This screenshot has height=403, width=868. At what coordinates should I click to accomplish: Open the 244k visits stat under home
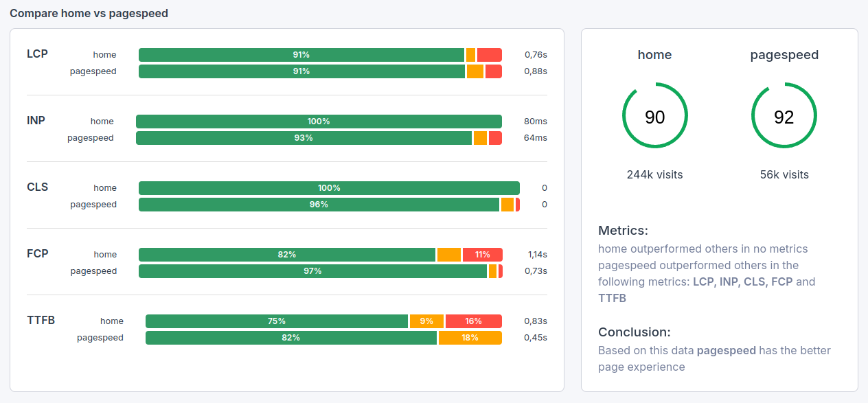point(654,174)
